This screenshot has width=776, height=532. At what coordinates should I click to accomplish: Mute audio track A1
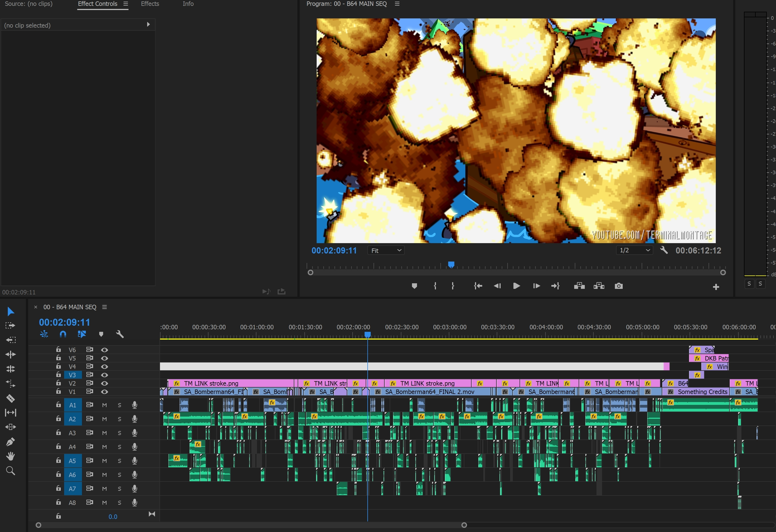click(105, 405)
